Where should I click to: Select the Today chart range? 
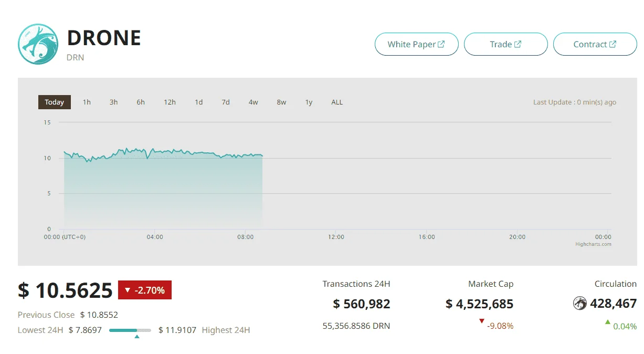pyautogui.click(x=55, y=102)
